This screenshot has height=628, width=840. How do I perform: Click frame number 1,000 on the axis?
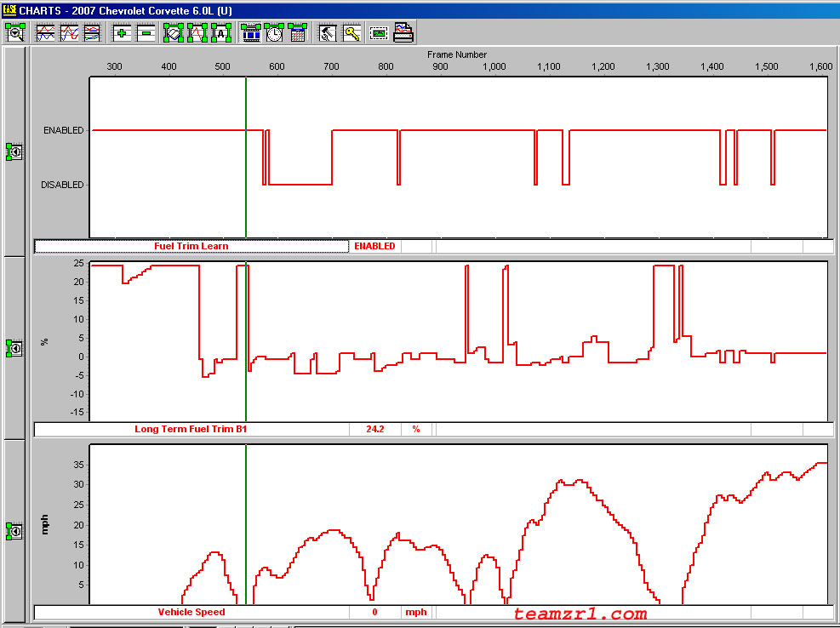(x=494, y=66)
